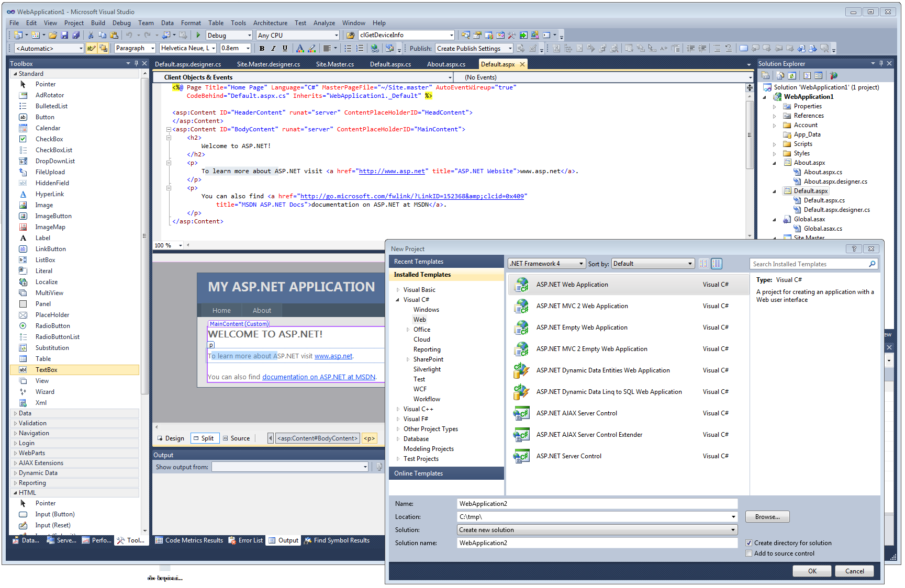This screenshot has width=905, height=588.
Task: Open ASP.NET Configuration icon in Solution Explorer
Action: point(834,75)
